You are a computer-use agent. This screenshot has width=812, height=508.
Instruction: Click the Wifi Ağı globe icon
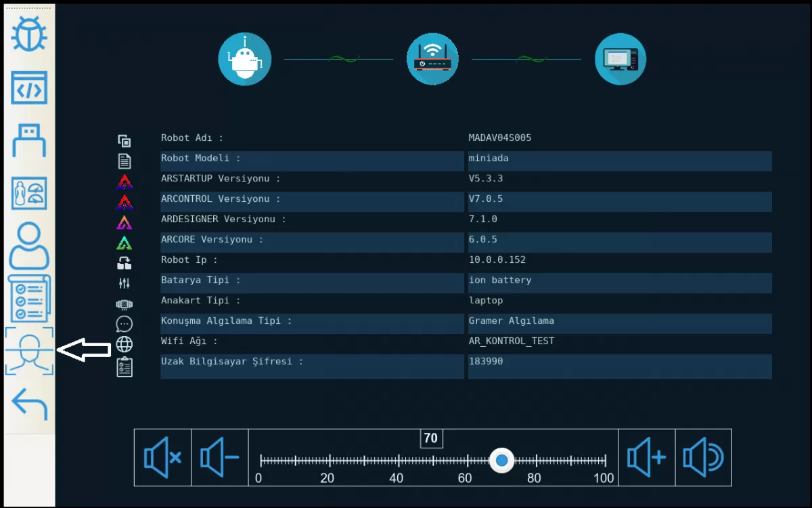point(124,344)
